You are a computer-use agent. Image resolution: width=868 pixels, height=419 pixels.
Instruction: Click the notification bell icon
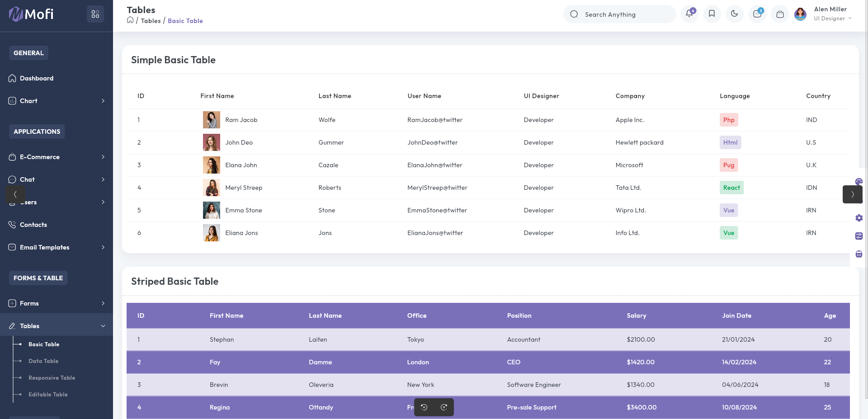pos(689,14)
